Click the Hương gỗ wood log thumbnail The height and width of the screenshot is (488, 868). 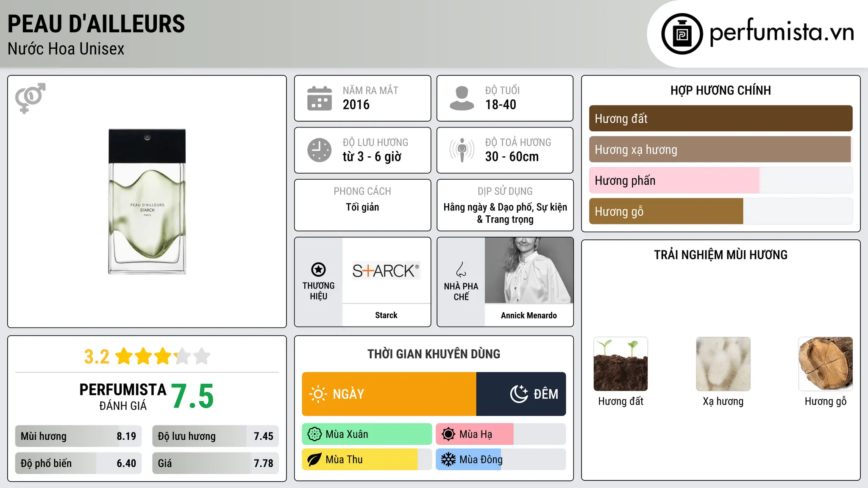[826, 364]
